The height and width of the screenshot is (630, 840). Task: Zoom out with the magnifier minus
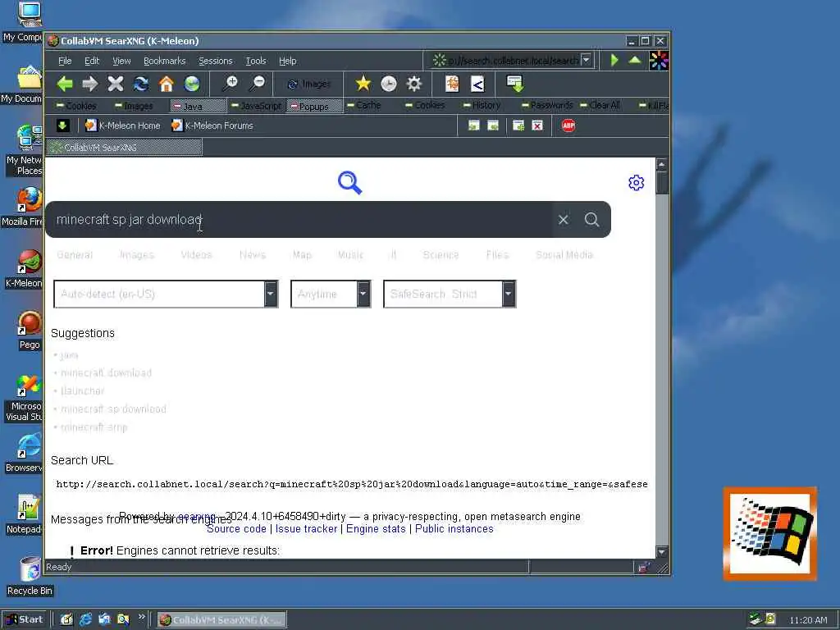257,84
